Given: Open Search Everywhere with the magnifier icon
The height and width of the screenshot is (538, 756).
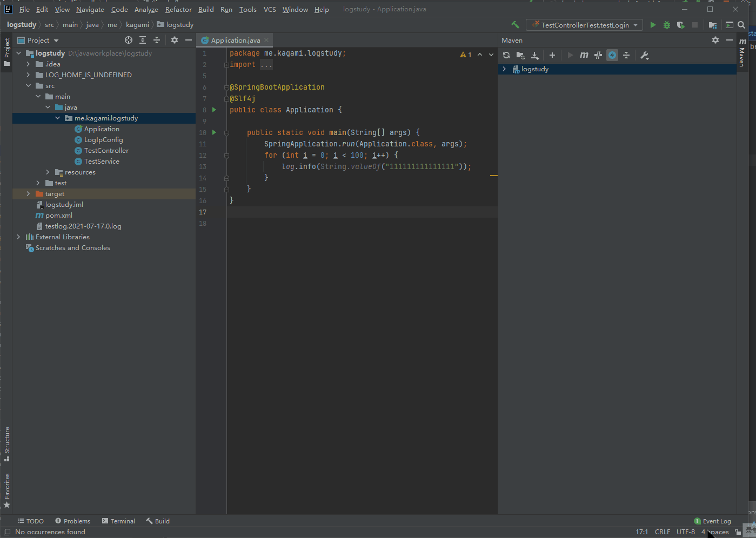Looking at the screenshot, I should click(x=741, y=24).
